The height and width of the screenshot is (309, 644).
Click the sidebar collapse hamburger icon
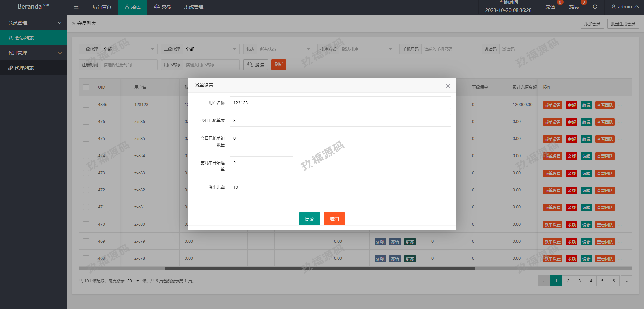click(x=76, y=7)
